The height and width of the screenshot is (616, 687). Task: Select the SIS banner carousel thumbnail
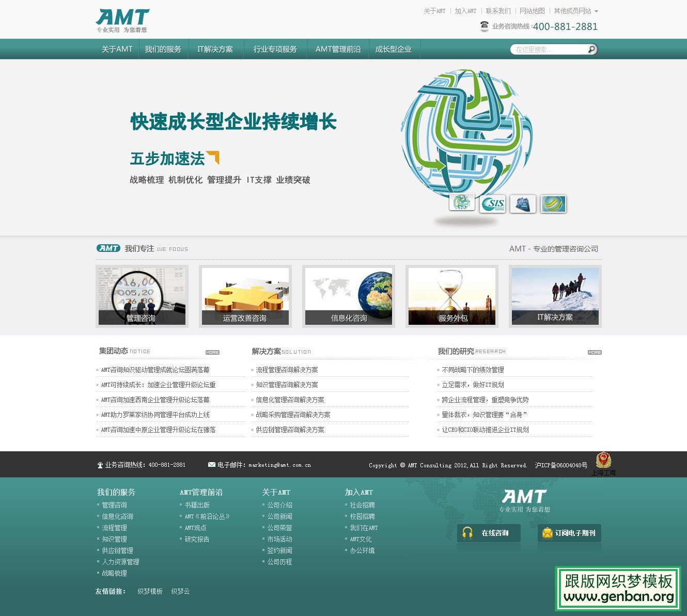tap(492, 204)
